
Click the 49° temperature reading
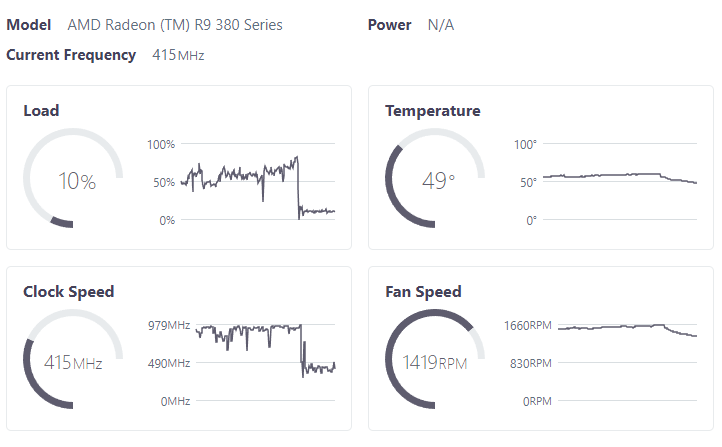[x=437, y=182]
